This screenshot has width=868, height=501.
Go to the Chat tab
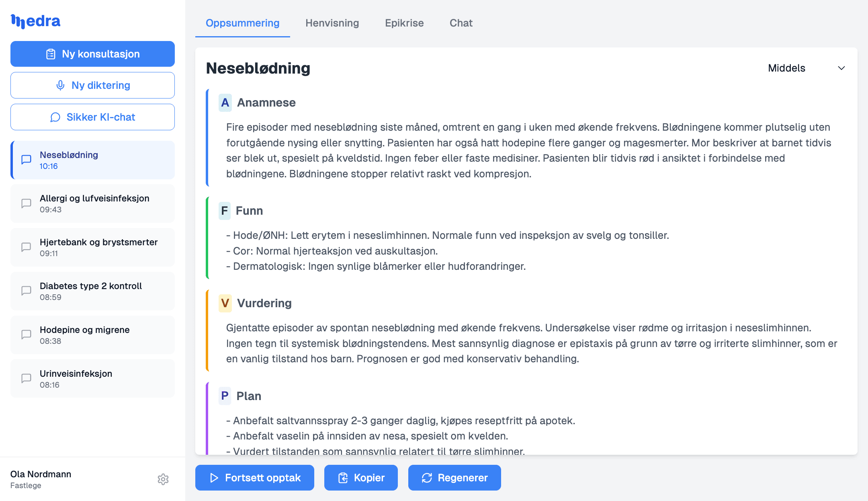coord(461,23)
